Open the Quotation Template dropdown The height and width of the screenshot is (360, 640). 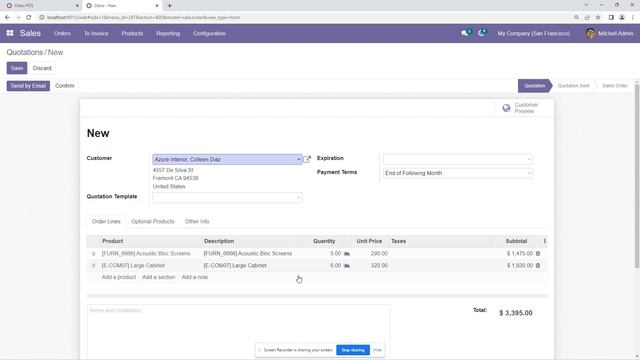[x=227, y=198]
